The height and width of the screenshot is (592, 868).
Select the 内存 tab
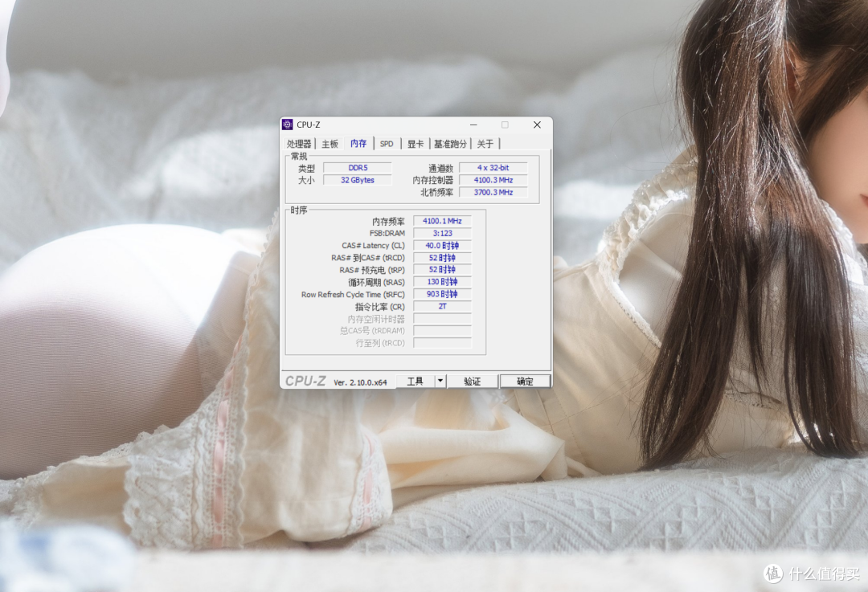click(358, 143)
